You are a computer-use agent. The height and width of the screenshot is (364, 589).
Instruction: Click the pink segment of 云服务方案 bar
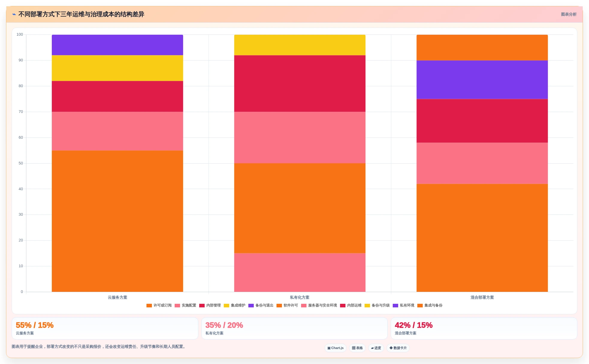point(117,131)
